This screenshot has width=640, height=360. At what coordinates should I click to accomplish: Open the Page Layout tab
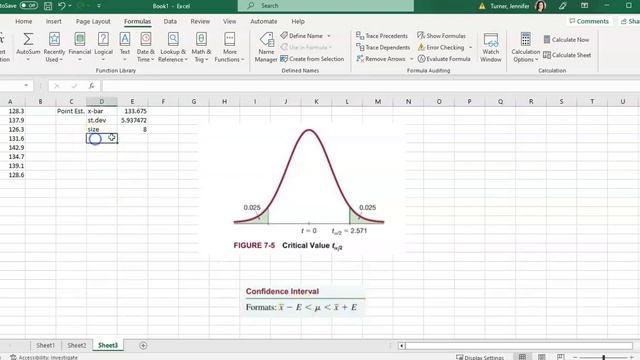[93, 21]
